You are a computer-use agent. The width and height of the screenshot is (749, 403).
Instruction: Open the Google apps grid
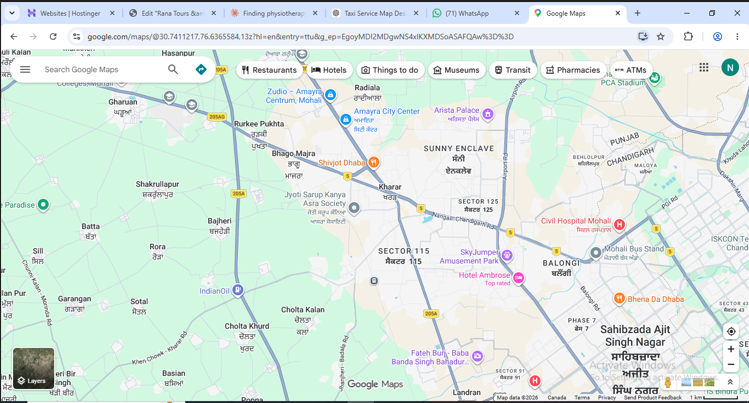[704, 68]
